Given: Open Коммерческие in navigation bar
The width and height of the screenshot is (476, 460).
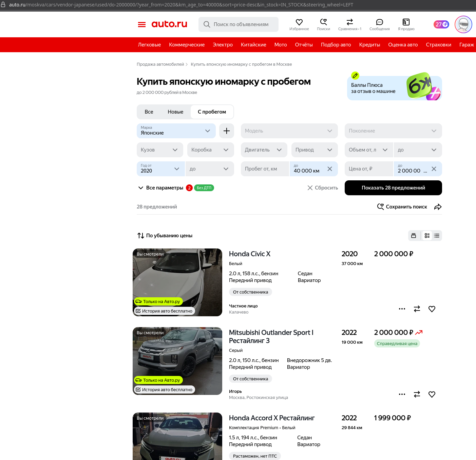Looking at the screenshot, I should click(187, 45).
